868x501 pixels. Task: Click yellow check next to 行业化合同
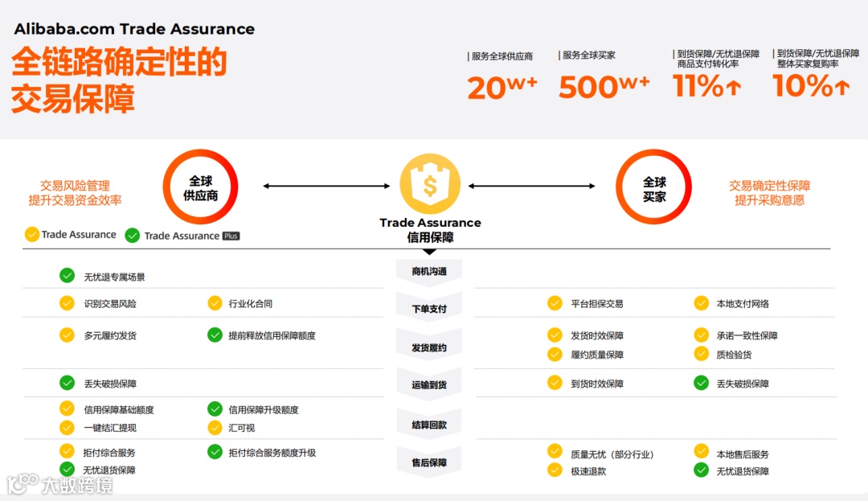tap(215, 303)
